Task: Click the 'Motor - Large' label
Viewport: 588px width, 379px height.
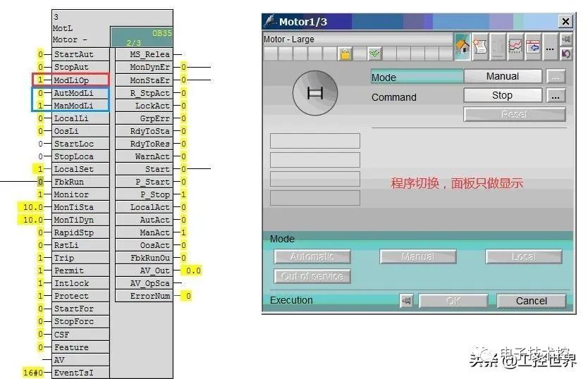Action: pos(289,39)
